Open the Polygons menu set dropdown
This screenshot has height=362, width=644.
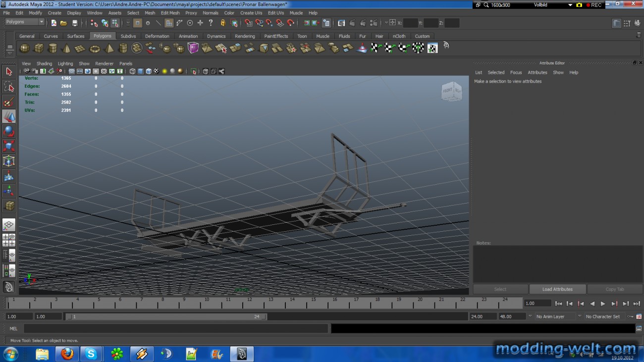pyautogui.click(x=25, y=22)
